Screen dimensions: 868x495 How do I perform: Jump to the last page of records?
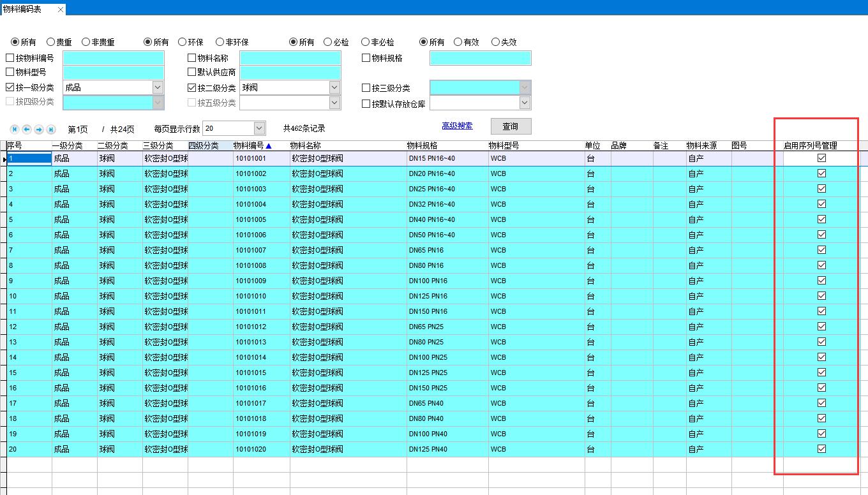click(51, 129)
